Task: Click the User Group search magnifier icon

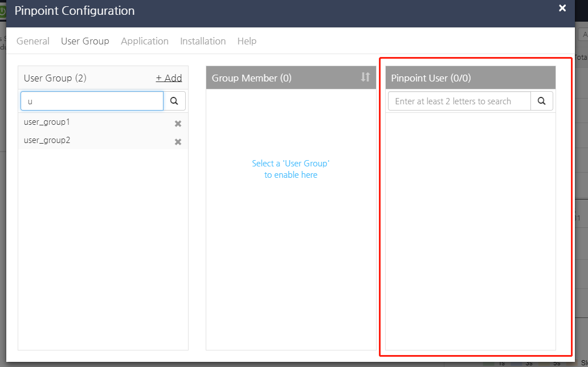Action: tap(174, 101)
